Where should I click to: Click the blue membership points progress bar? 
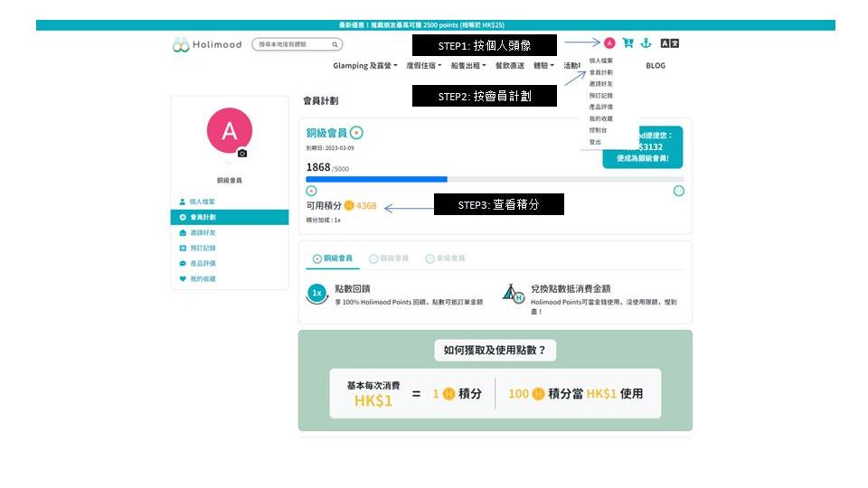click(x=377, y=179)
